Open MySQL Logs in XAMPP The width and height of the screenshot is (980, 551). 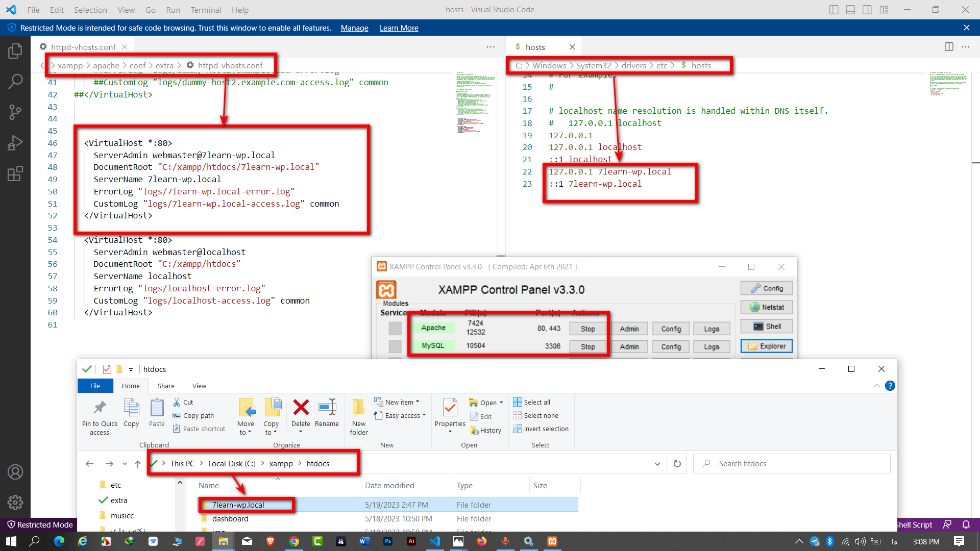(x=712, y=347)
